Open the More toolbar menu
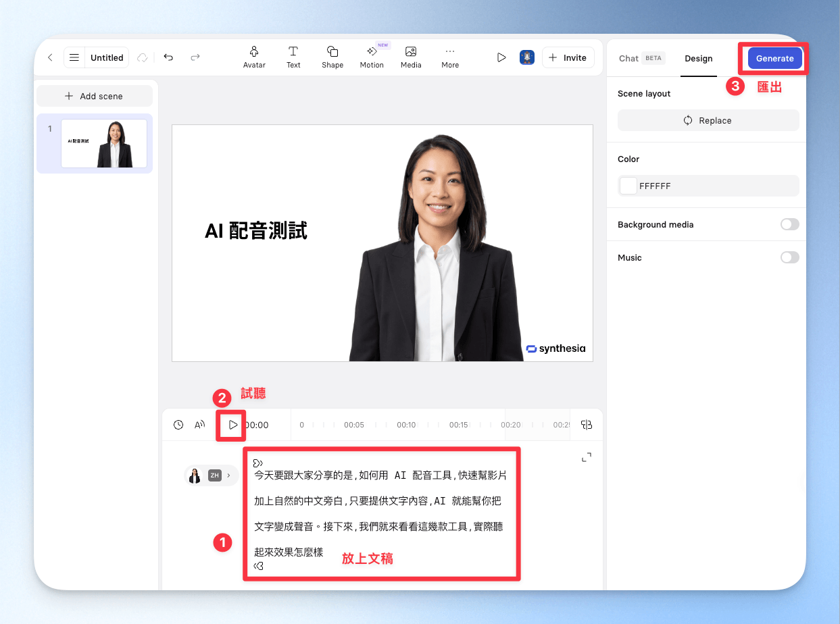The width and height of the screenshot is (840, 624). 450,57
